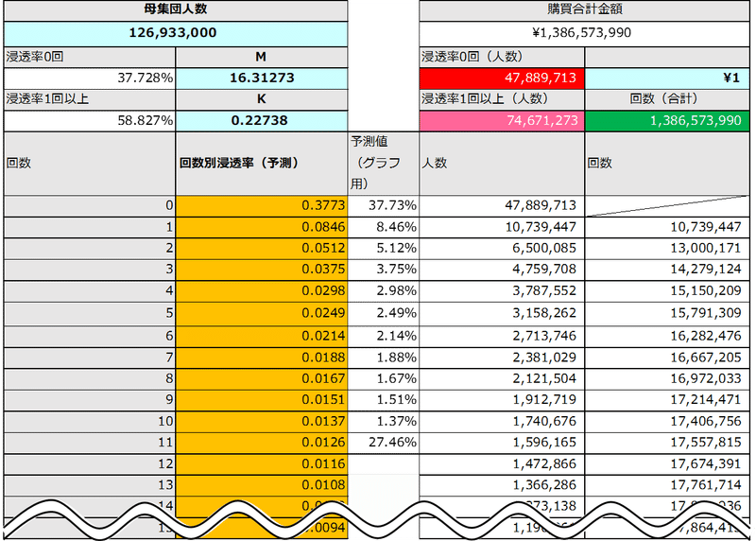Click the 予測値（グラフ用） column header
This screenshot has height=541, width=756.
pyautogui.click(x=384, y=164)
